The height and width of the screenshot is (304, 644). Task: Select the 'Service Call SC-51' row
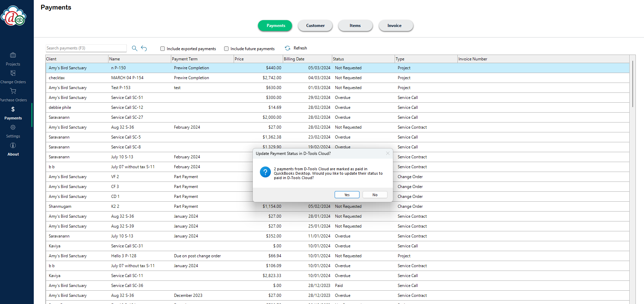coord(337,98)
